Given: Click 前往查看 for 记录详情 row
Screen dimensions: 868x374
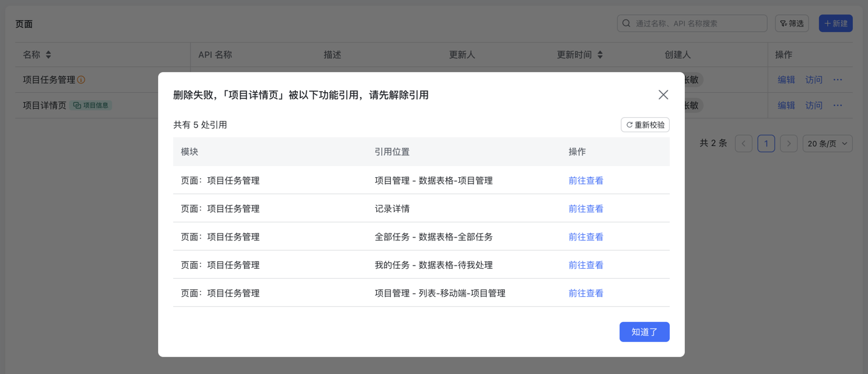Looking at the screenshot, I should [x=586, y=209].
